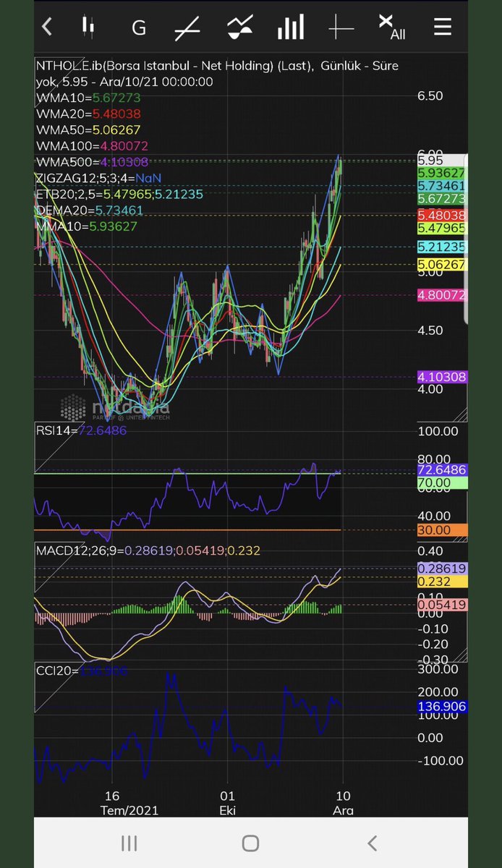Image resolution: width=502 pixels, height=868 pixels.
Task: Tap the yellow 5.47965 axis tag
Action: pos(442,227)
